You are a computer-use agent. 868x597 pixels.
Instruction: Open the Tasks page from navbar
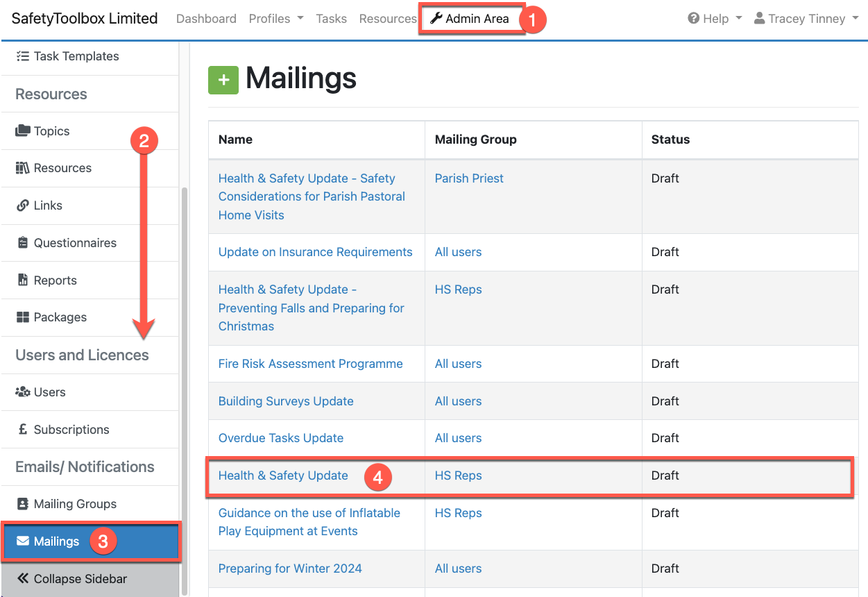coord(331,19)
